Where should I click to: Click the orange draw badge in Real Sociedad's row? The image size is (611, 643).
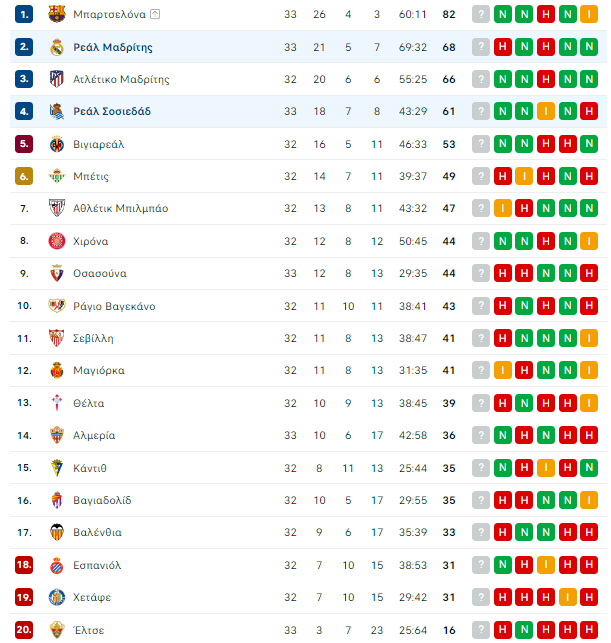click(546, 111)
